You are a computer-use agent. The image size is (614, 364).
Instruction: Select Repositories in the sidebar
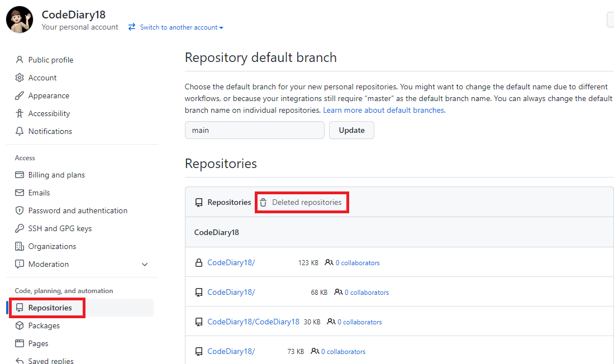(50, 308)
